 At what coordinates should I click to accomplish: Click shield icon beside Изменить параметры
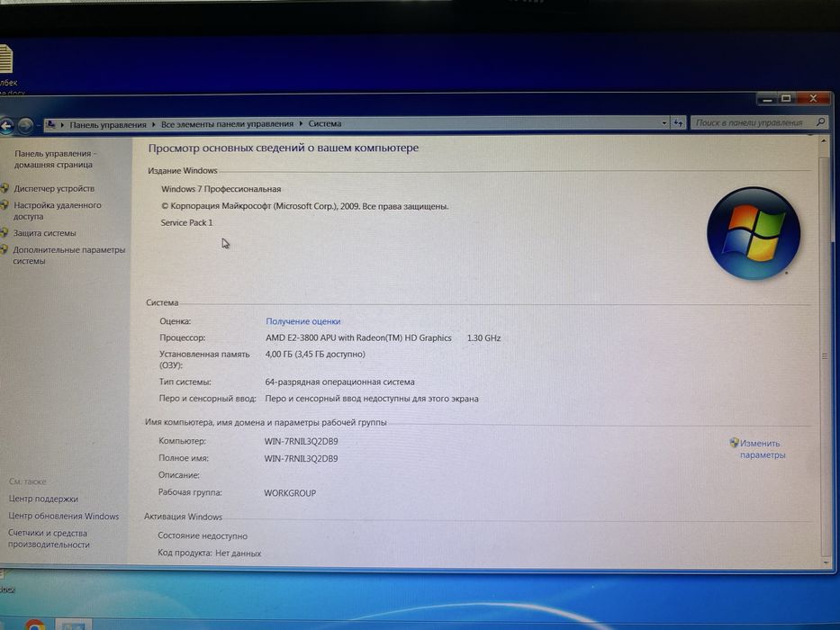click(x=734, y=443)
